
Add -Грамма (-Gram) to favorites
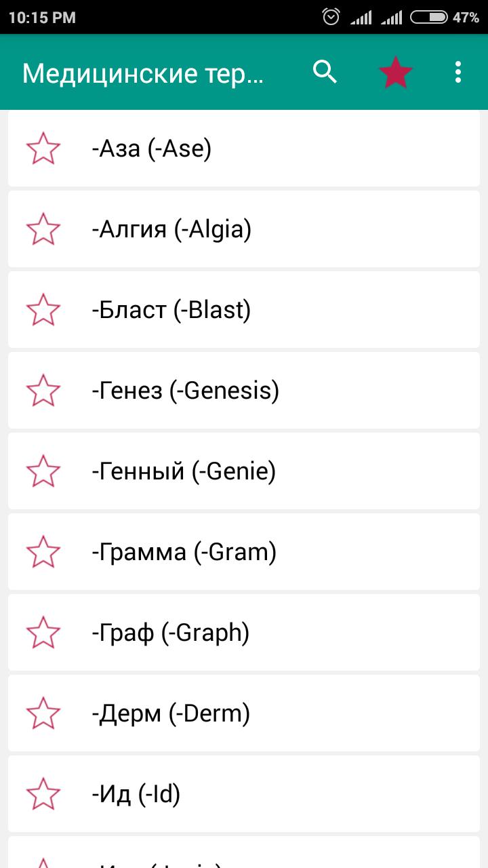point(43,552)
